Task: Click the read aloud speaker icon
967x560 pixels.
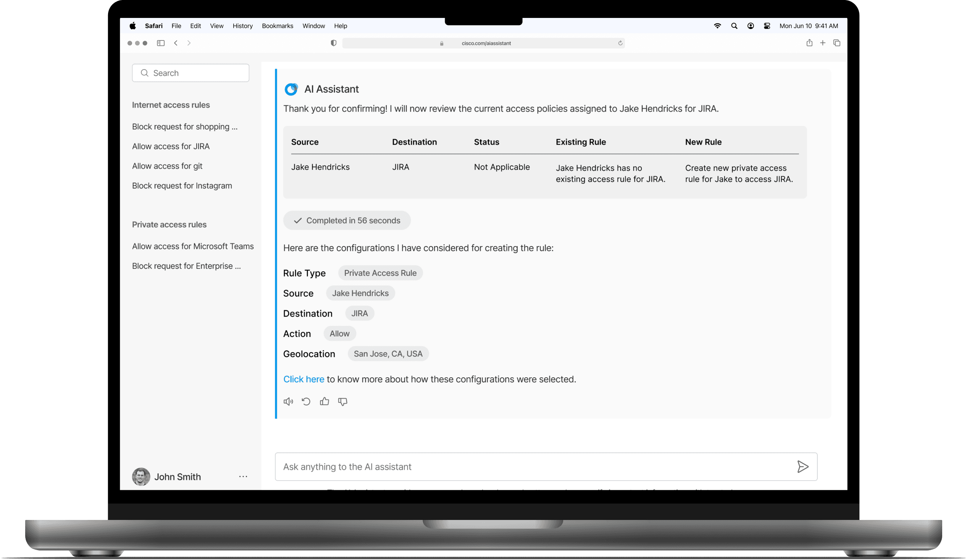Action: click(x=288, y=402)
